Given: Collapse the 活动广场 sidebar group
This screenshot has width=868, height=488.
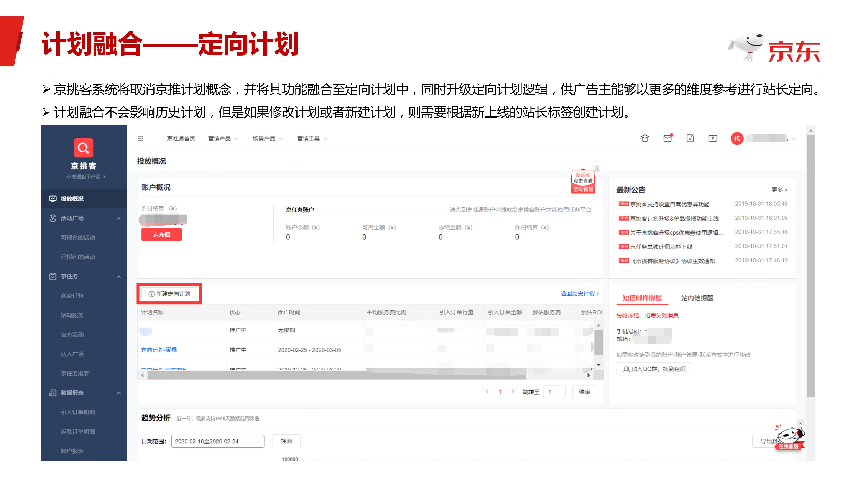Looking at the screenshot, I should 119,219.
